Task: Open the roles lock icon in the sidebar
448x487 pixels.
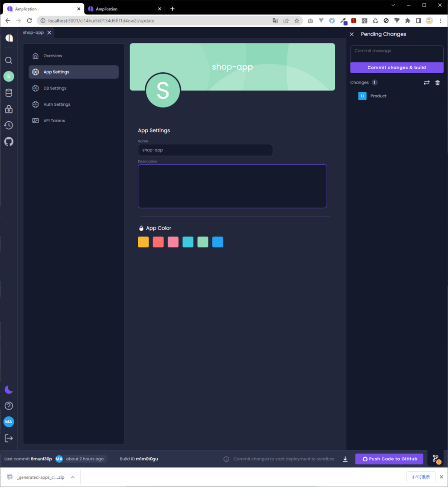Action: (9, 109)
